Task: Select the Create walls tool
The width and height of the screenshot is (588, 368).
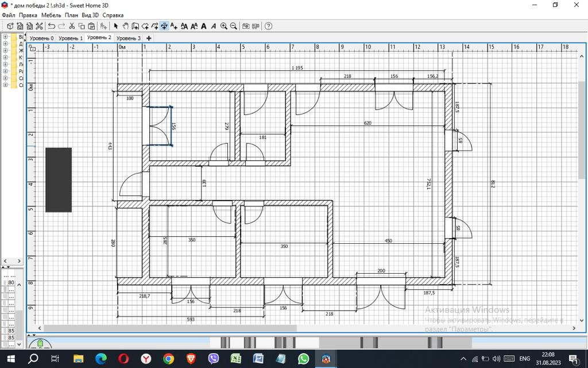Action: pos(135,26)
